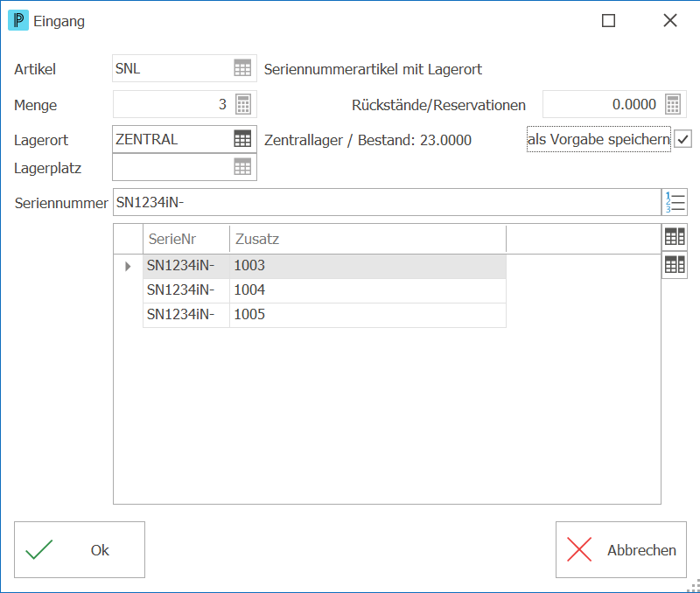
Task: Click the lower grid icon beside the SerieNr table
Action: (675, 265)
